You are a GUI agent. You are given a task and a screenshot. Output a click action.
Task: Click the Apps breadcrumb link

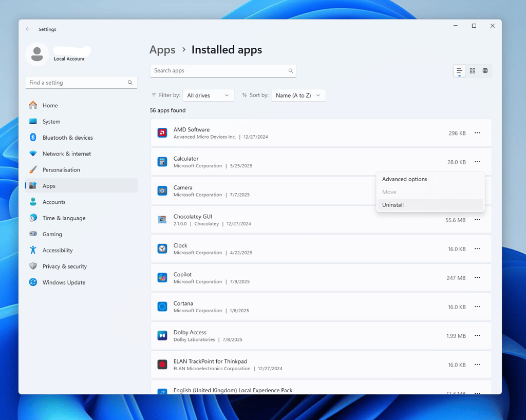(x=162, y=50)
